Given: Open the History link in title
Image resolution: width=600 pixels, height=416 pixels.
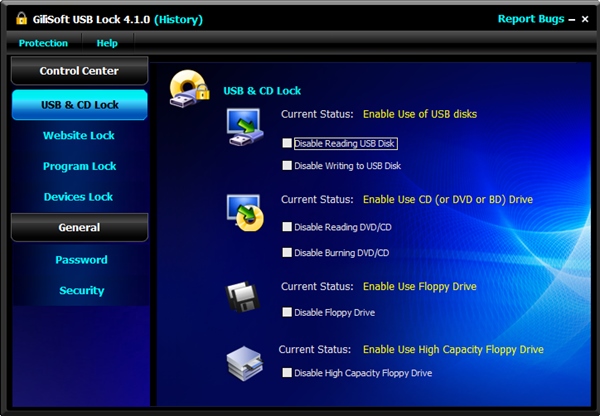Looking at the screenshot, I should [x=178, y=20].
